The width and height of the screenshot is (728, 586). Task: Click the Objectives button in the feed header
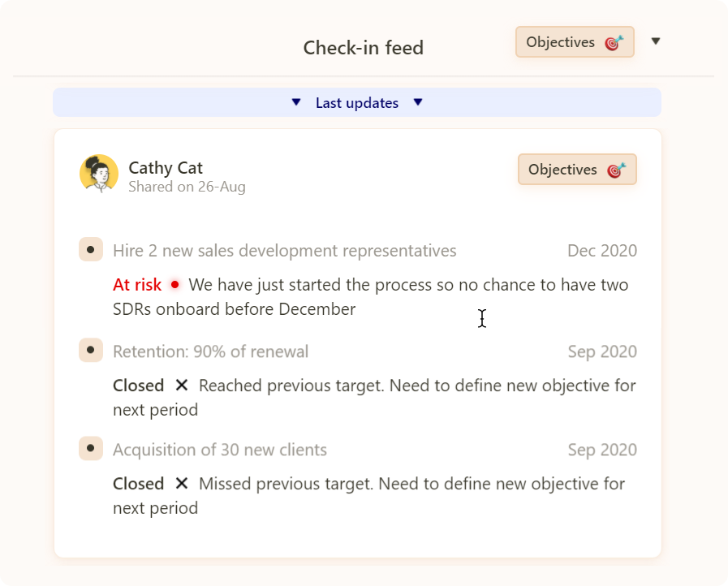(x=575, y=42)
